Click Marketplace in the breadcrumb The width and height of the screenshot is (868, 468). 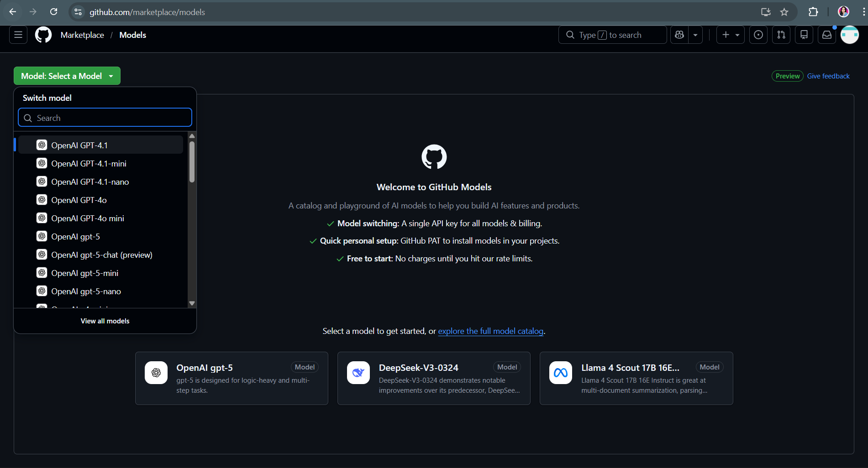coord(82,35)
